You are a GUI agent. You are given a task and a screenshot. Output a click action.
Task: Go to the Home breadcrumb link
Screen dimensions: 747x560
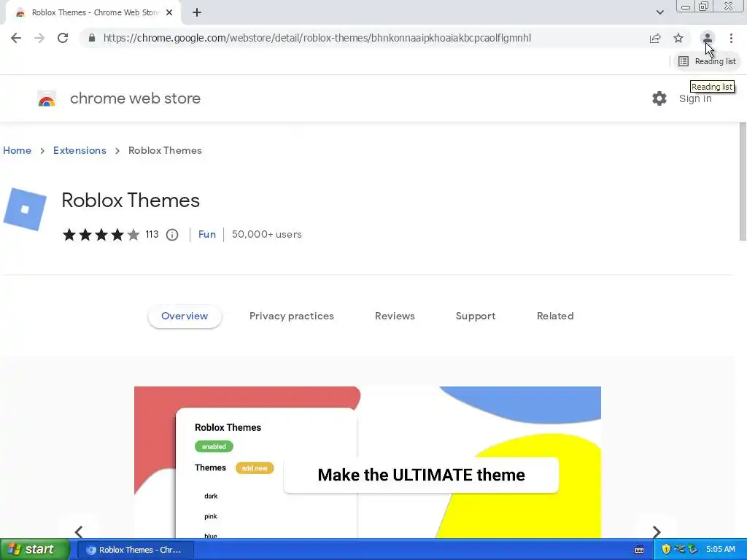click(x=18, y=150)
